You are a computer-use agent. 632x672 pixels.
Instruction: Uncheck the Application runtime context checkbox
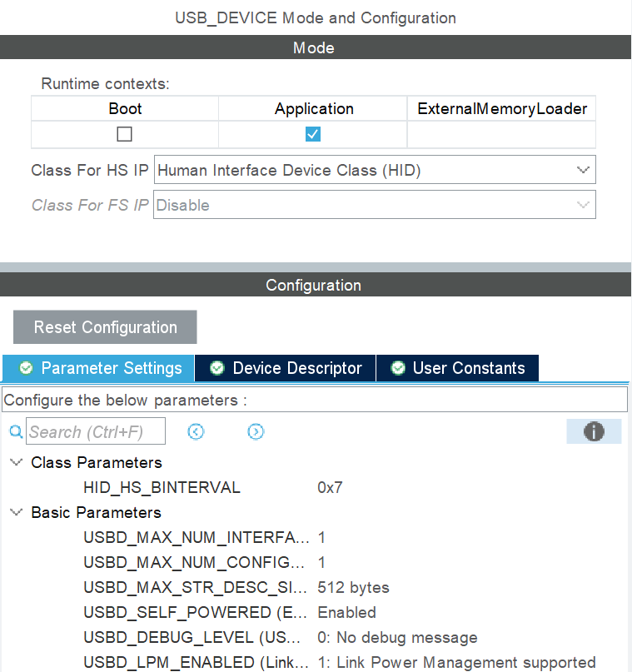(313, 134)
